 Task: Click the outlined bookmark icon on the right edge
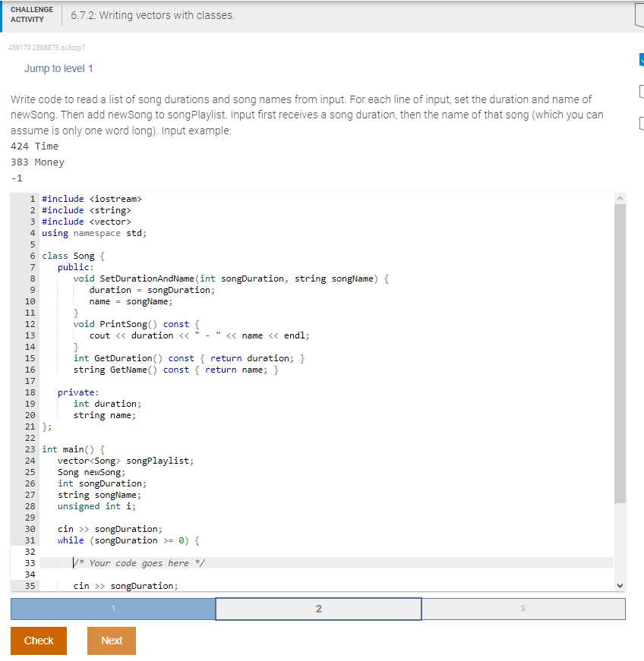click(x=640, y=91)
